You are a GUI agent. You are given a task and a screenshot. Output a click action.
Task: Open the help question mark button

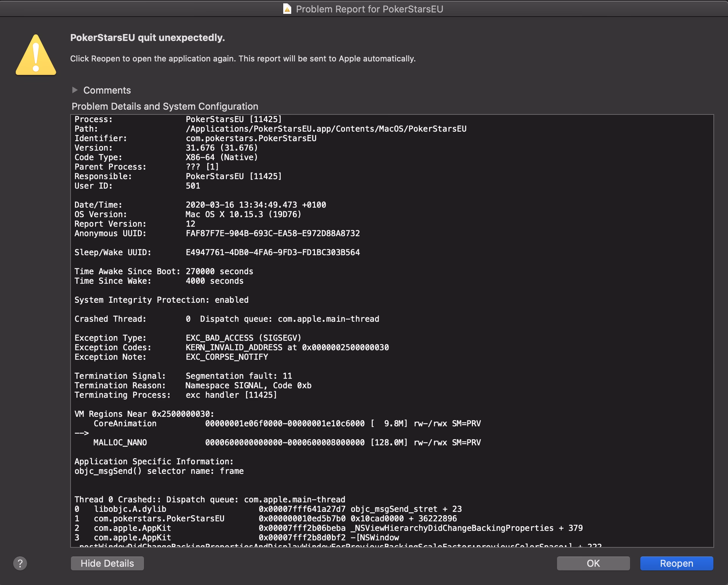[x=20, y=563]
